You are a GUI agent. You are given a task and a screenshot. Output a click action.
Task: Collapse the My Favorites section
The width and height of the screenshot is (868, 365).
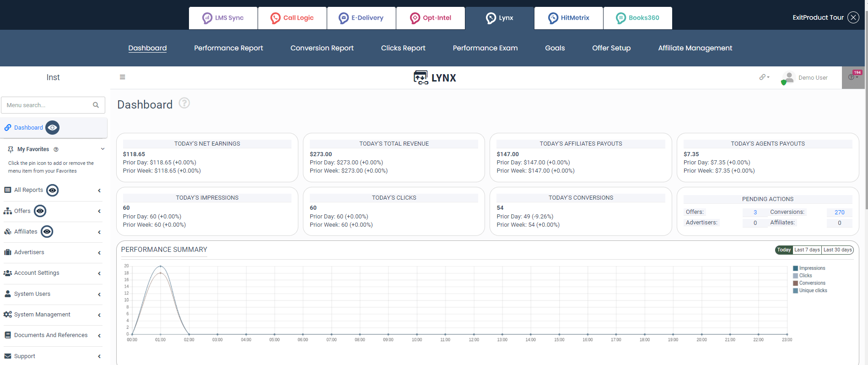coord(102,149)
